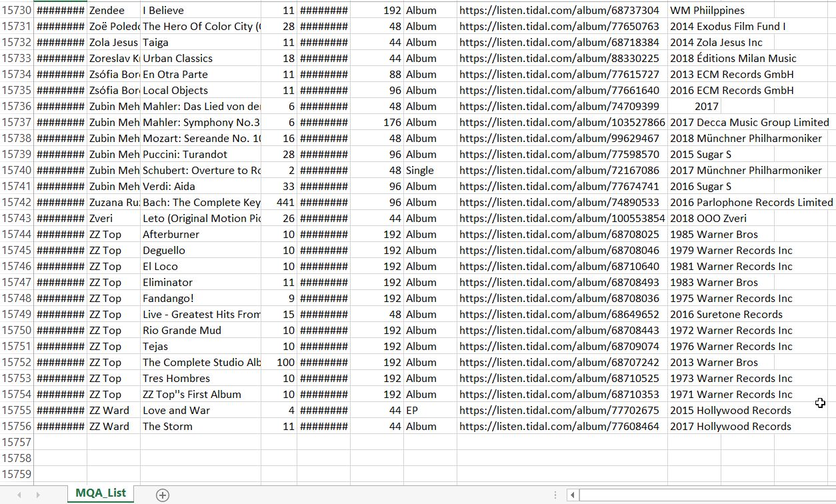Click the Single type cell

tap(431, 171)
